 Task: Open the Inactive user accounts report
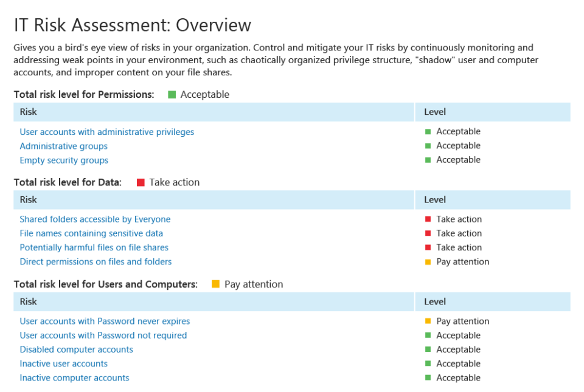coord(63,363)
